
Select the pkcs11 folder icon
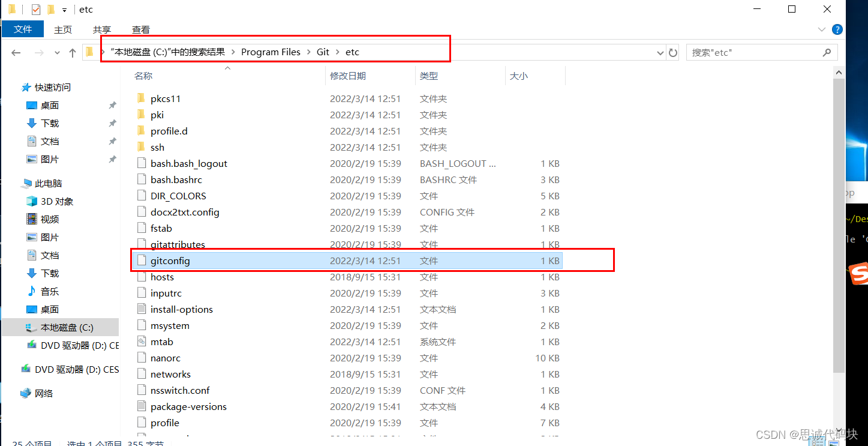(x=142, y=98)
